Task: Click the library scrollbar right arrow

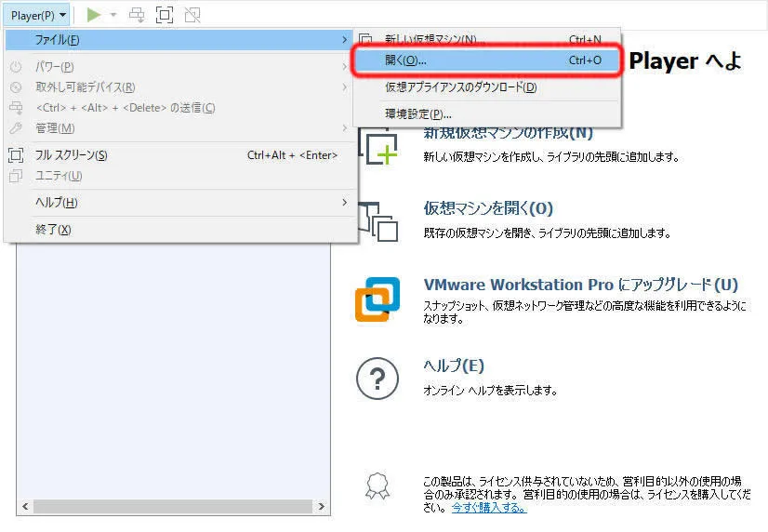Action: point(322,507)
